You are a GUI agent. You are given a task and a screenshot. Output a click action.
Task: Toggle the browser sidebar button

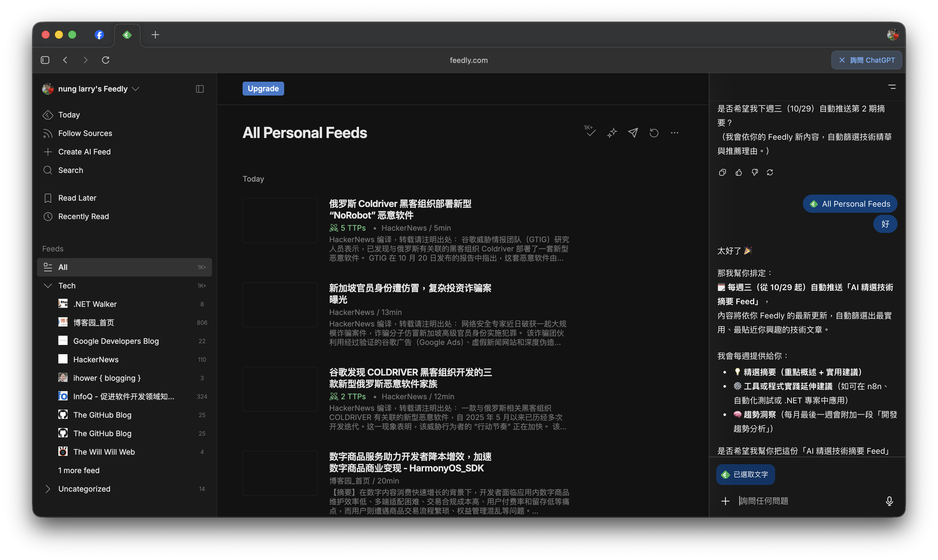tap(45, 60)
